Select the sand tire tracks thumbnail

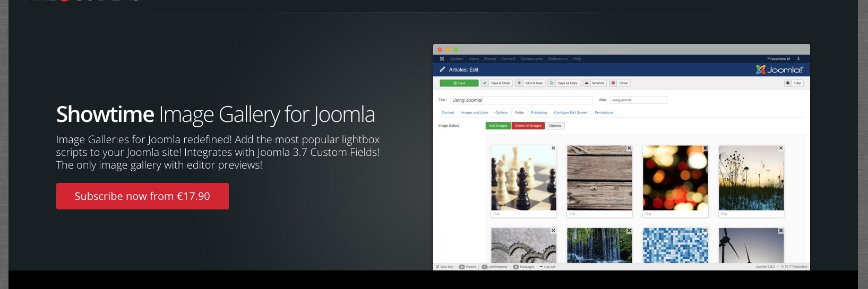coord(523,246)
